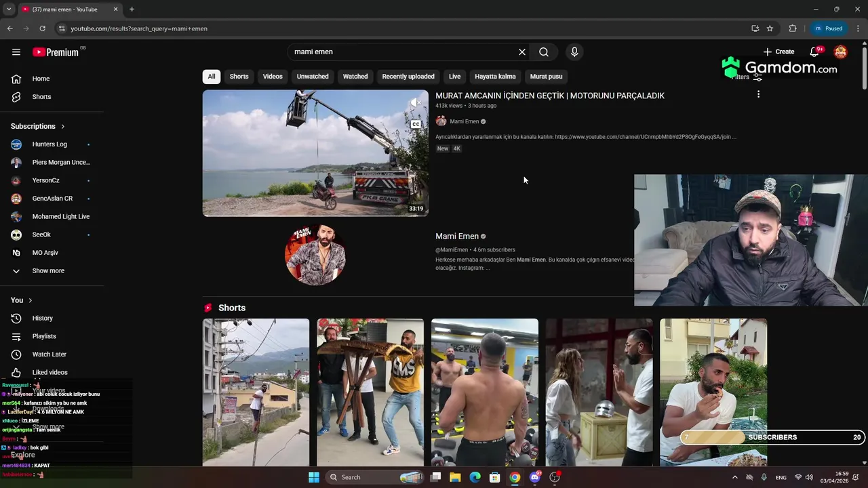Go to YouTube Premium home logo
Screen dimensions: 868x488
point(56,52)
